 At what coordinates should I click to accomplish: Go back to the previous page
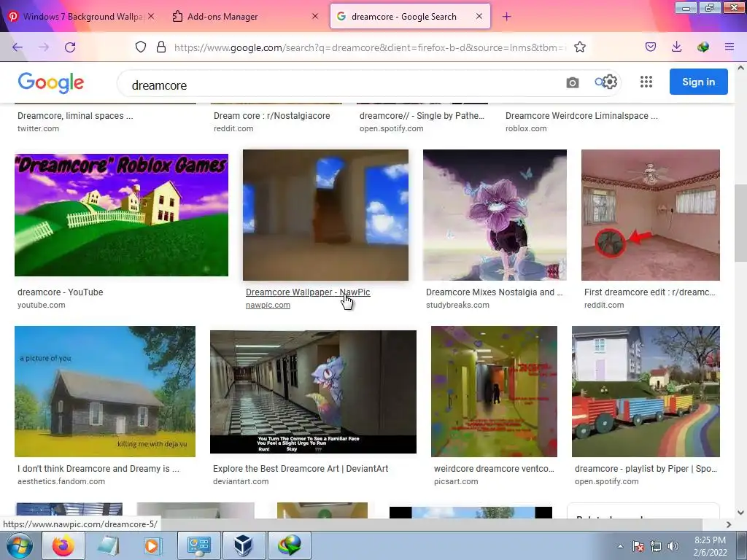pos(18,47)
